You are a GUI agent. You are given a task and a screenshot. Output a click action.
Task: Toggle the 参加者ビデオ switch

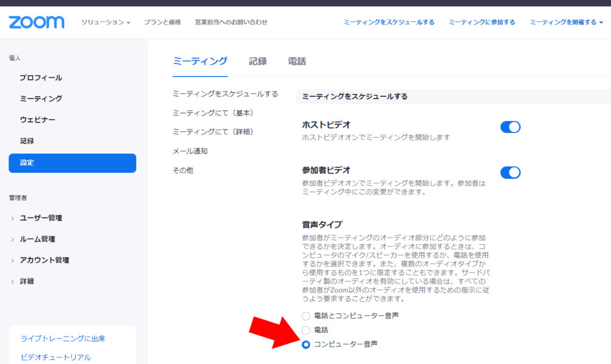coord(510,172)
